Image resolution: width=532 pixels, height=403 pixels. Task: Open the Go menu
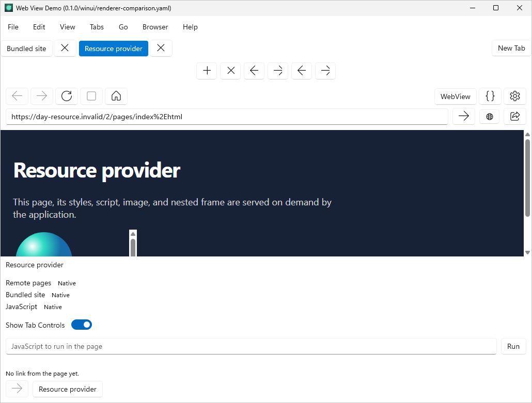click(123, 27)
